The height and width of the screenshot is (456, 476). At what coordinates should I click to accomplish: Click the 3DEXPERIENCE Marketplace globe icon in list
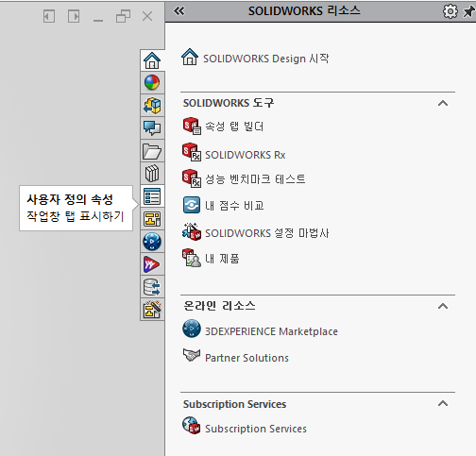(x=192, y=329)
